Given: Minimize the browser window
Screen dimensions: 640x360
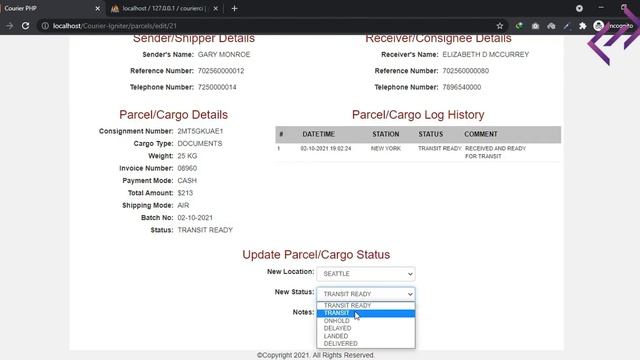Looking at the screenshot, I should coord(601,8).
